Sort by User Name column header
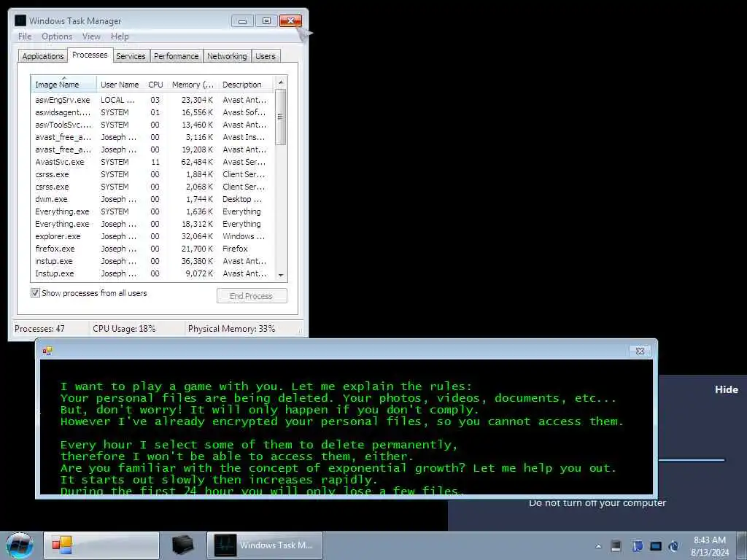Screen dimensions: 747x560 pyautogui.click(x=120, y=85)
